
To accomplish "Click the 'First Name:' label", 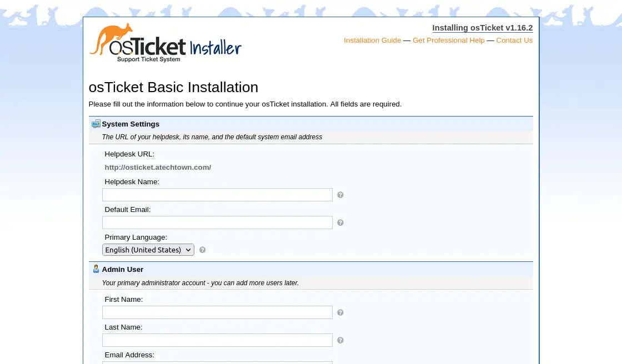I will 124,300.
